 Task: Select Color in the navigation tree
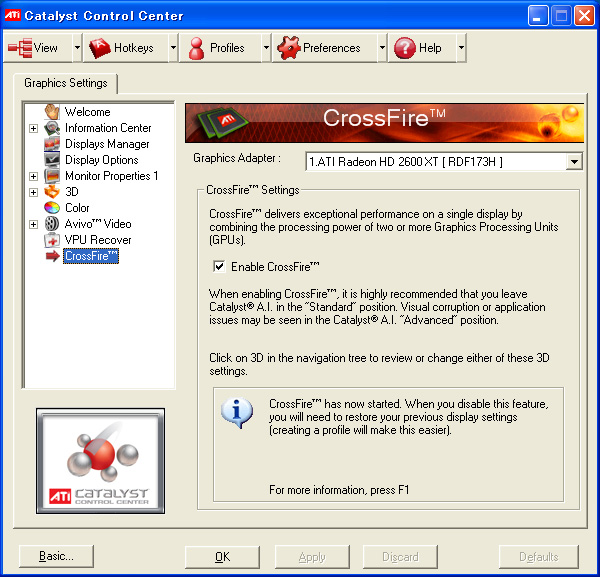pos(77,208)
